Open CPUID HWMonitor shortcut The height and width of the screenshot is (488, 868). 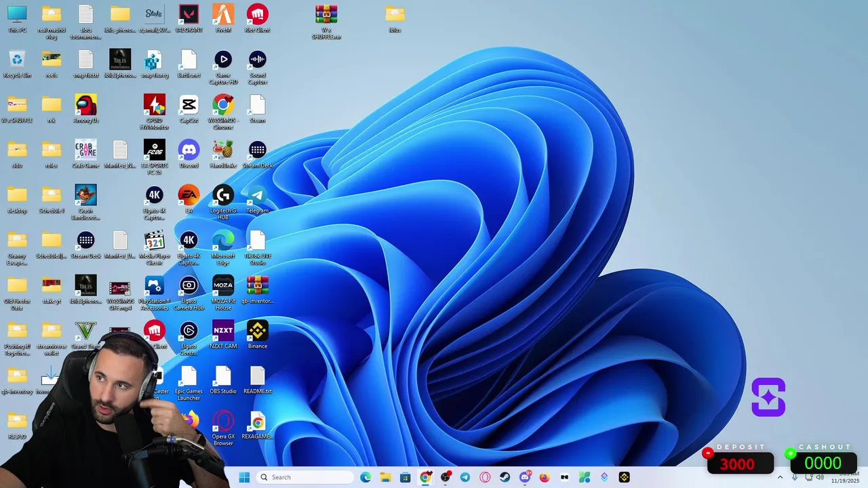(154, 112)
